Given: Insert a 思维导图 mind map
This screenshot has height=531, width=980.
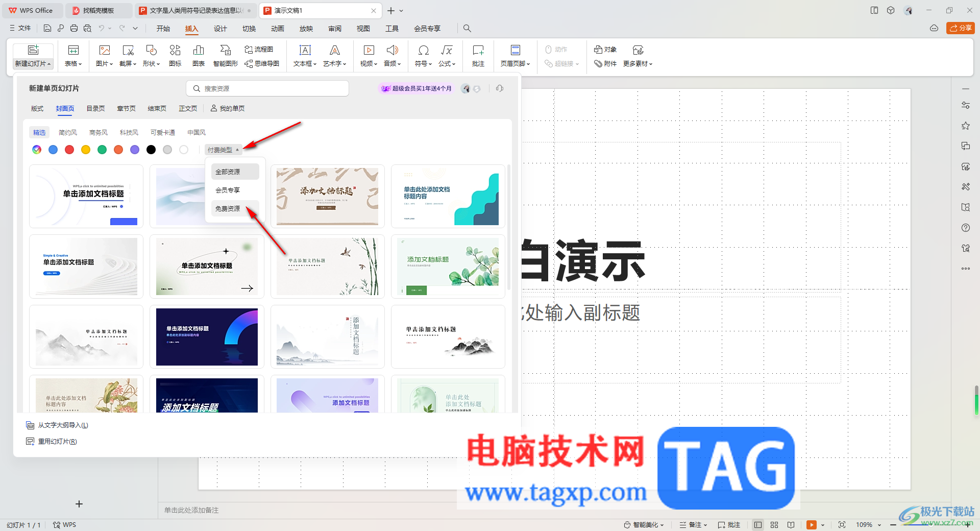Looking at the screenshot, I should point(262,63).
